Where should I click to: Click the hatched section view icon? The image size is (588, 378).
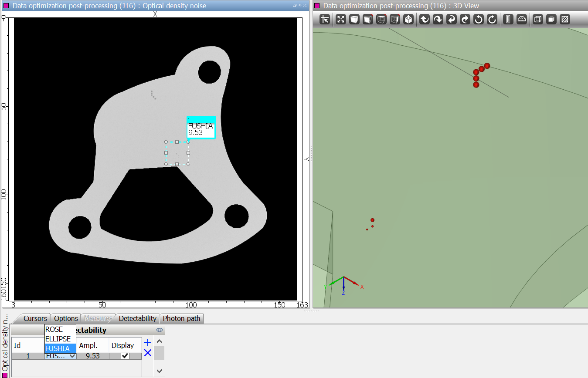565,19
